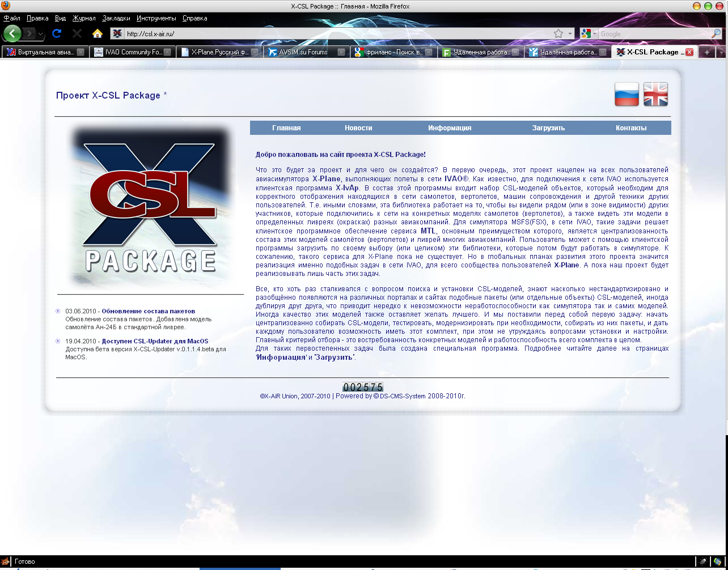
Task: Close the AVSIM.su Forums tab
Action: tap(341, 52)
